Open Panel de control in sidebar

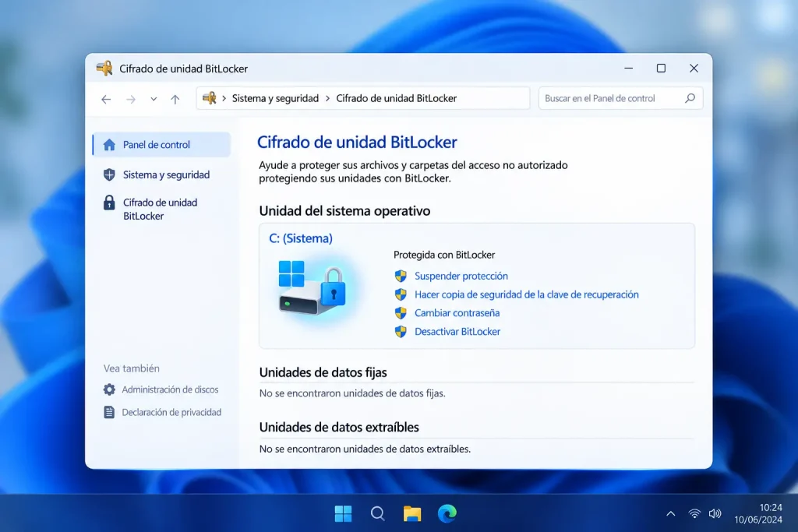point(162,144)
